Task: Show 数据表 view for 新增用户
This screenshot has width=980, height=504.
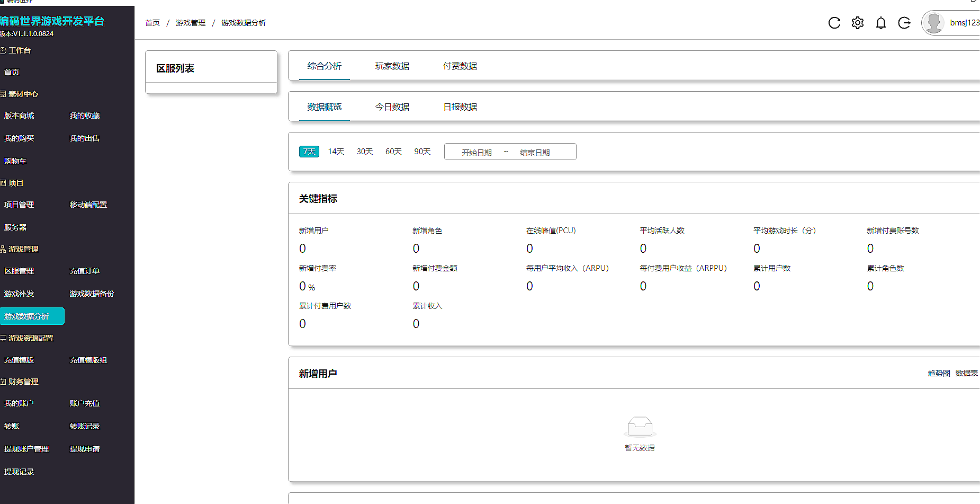Action: tap(966, 373)
